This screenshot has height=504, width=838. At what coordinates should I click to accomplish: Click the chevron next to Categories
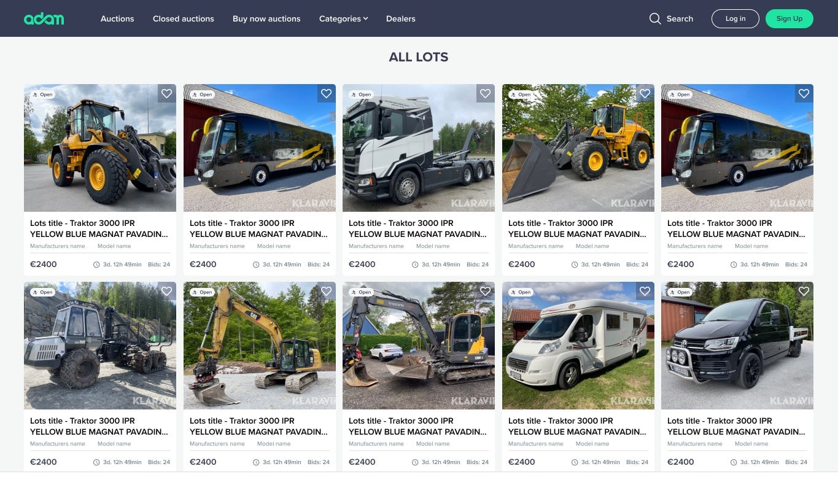(x=365, y=18)
